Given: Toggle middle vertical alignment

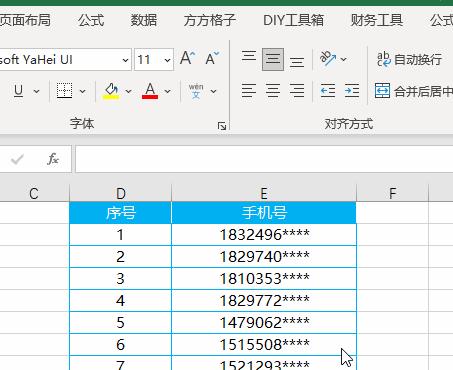Looking at the screenshot, I should pos(273,59).
